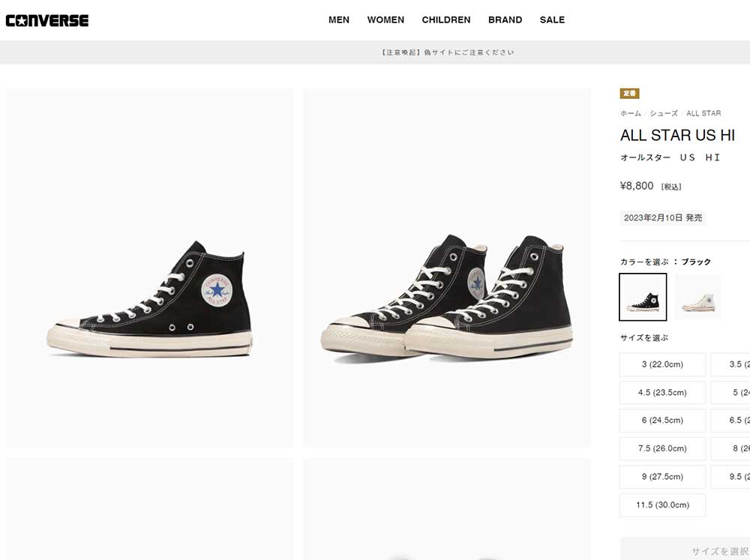Select the white color swatch
This screenshot has height=560, width=750.
(698, 297)
